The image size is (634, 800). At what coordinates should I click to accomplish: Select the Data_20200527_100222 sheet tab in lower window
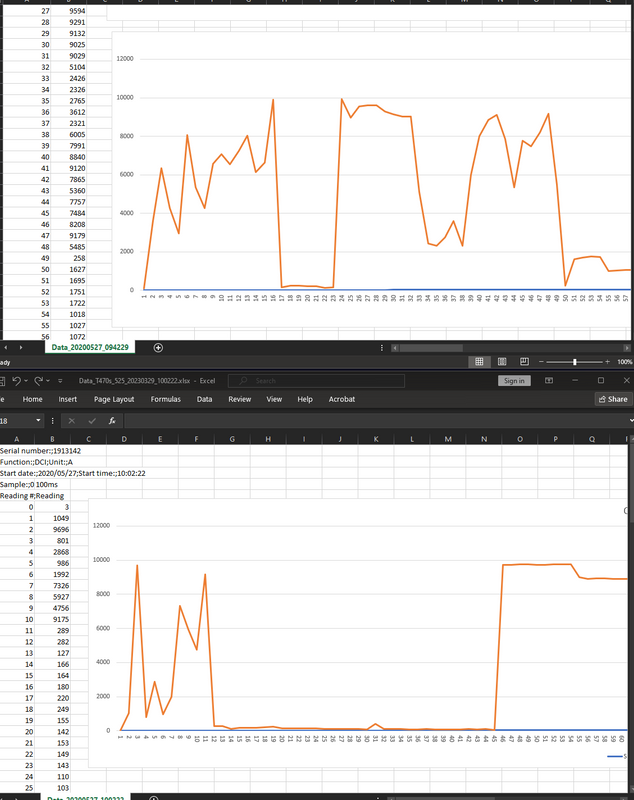tap(86, 797)
